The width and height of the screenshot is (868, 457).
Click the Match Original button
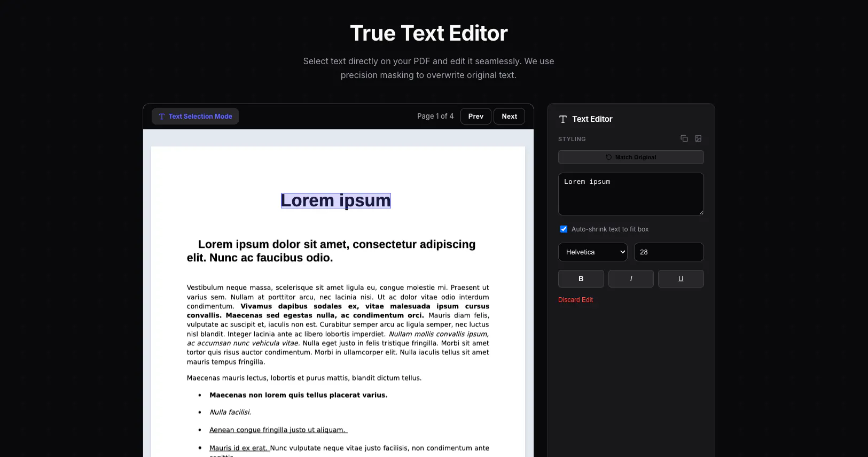click(x=631, y=157)
